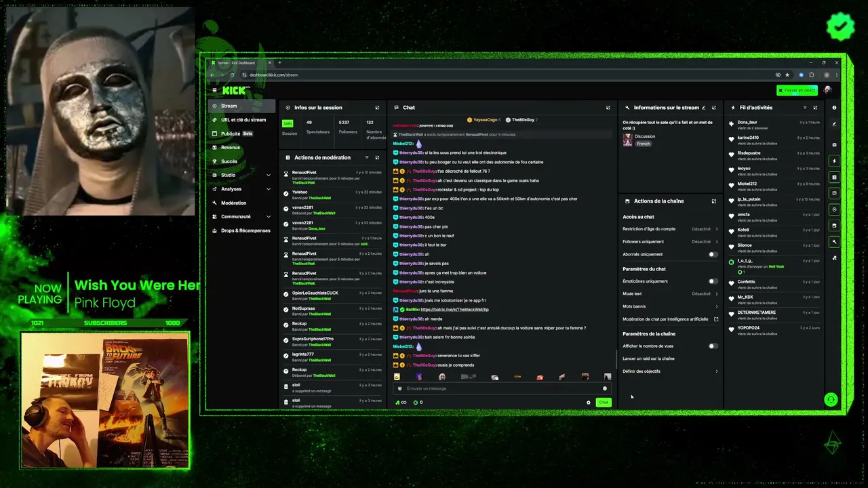Select the Stream - Kick Dashboard tab
The height and width of the screenshot is (488, 868).
(x=241, y=63)
